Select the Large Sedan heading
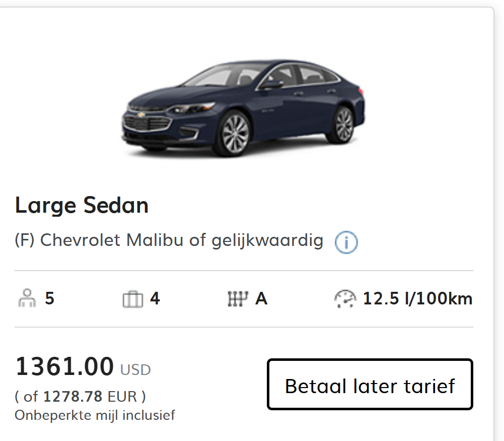Viewport: 504px width, 441px height. [82, 205]
